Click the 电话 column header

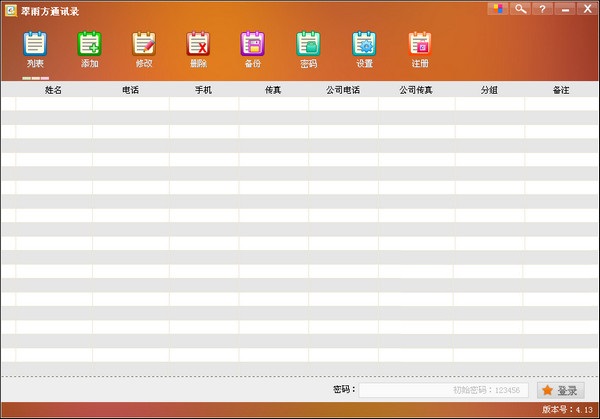click(130, 90)
